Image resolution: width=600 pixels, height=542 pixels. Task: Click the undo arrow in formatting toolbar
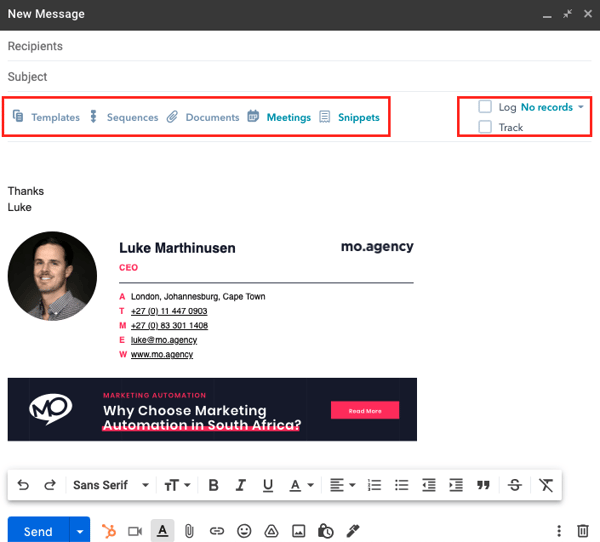(23, 485)
